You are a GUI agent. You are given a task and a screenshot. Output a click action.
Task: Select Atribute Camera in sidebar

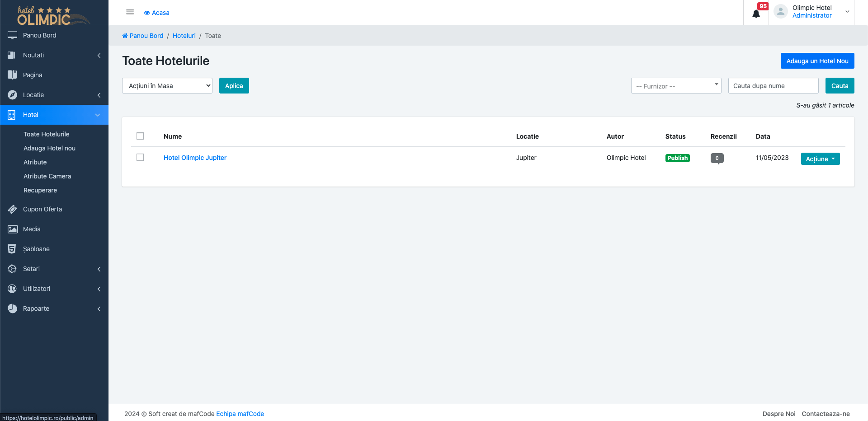(47, 176)
